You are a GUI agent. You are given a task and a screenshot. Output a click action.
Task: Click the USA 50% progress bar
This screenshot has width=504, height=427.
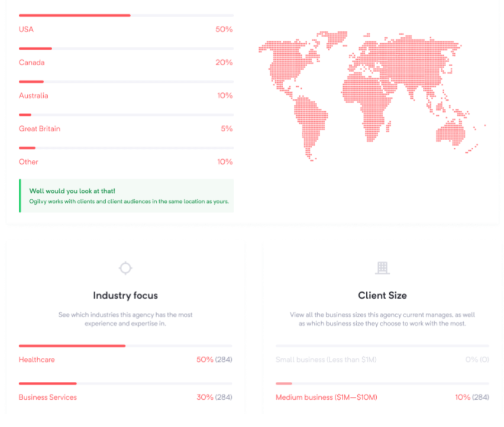127,15
